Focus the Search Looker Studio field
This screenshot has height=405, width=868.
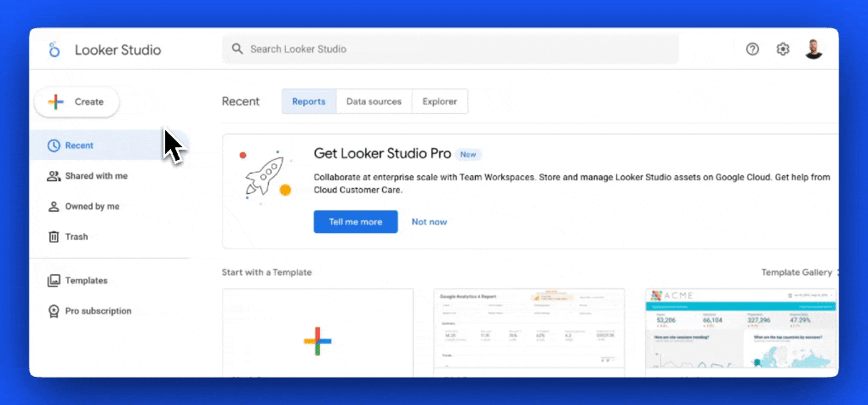(x=451, y=49)
